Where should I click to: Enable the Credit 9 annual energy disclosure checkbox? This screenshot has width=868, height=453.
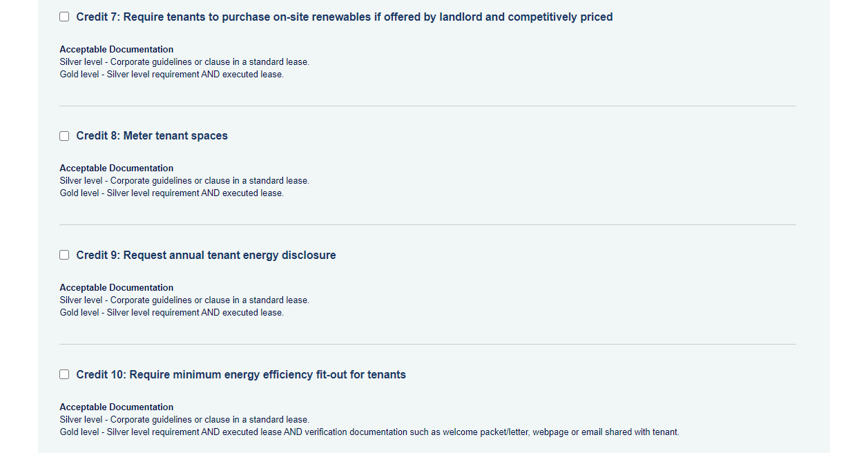[64, 255]
